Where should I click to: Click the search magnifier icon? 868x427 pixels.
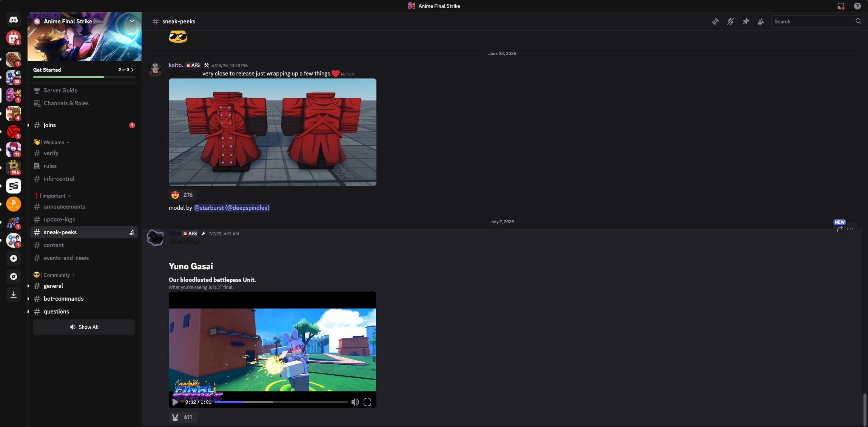[858, 22]
